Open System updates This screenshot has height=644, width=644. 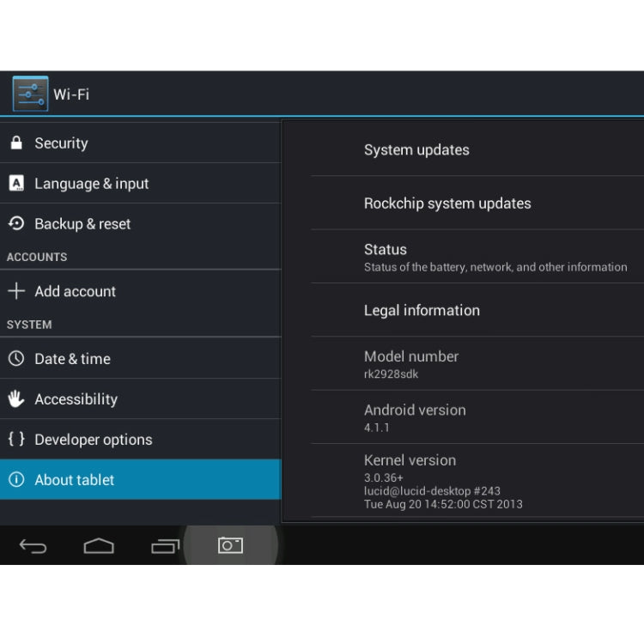coord(477,149)
